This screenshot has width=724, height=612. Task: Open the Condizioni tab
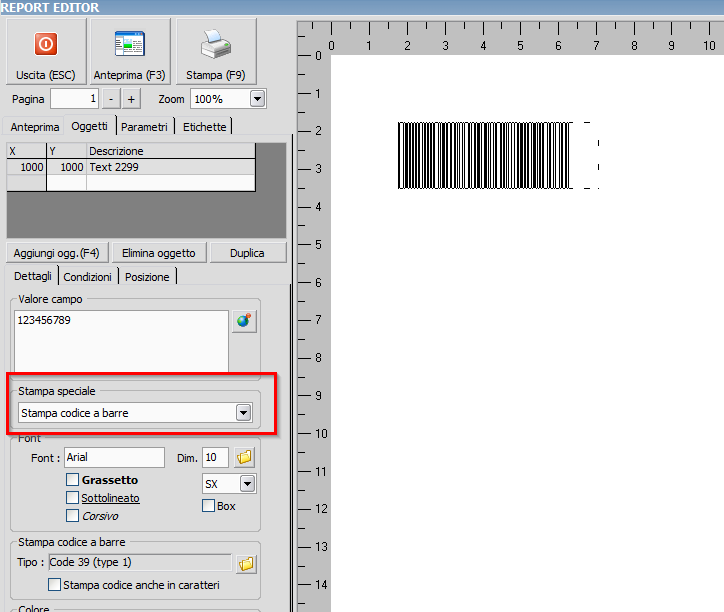point(88,277)
